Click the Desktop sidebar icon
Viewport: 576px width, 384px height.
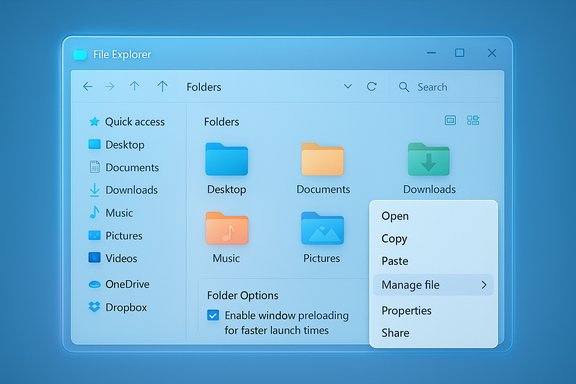[x=94, y=144]
